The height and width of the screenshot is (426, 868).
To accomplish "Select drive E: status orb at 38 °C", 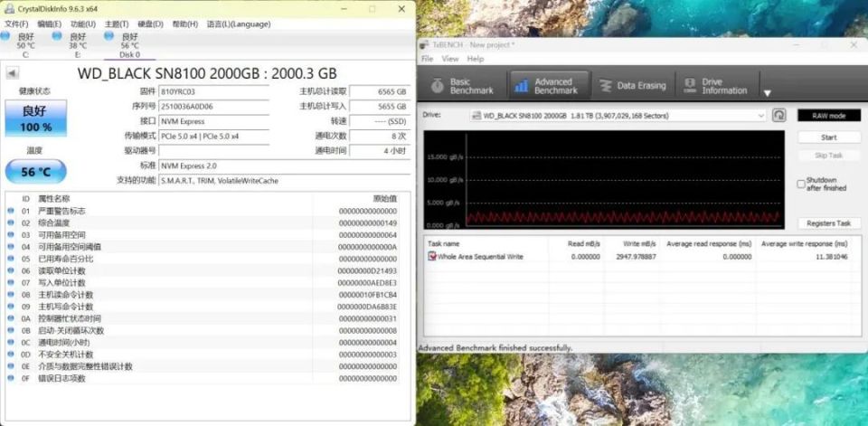I will [56, 36].
